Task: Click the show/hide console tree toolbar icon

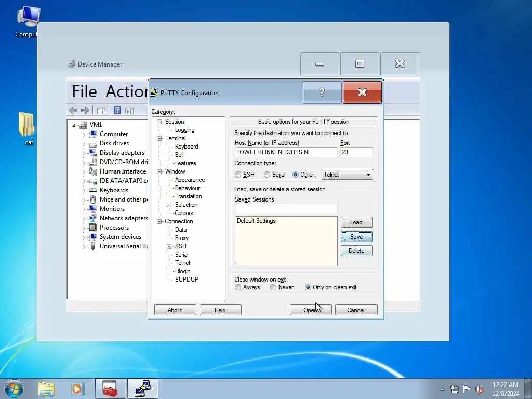Action: click(x=101, y=111)
